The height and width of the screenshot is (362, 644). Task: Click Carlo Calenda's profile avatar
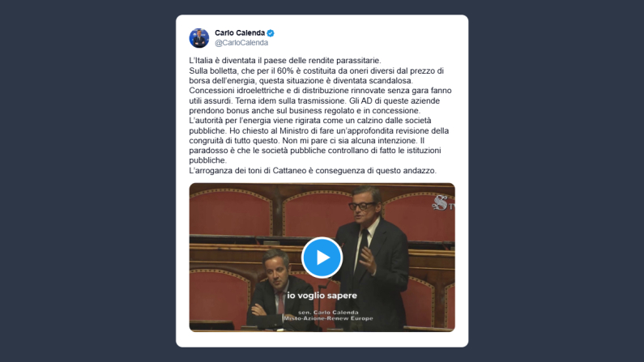[199, 38]
